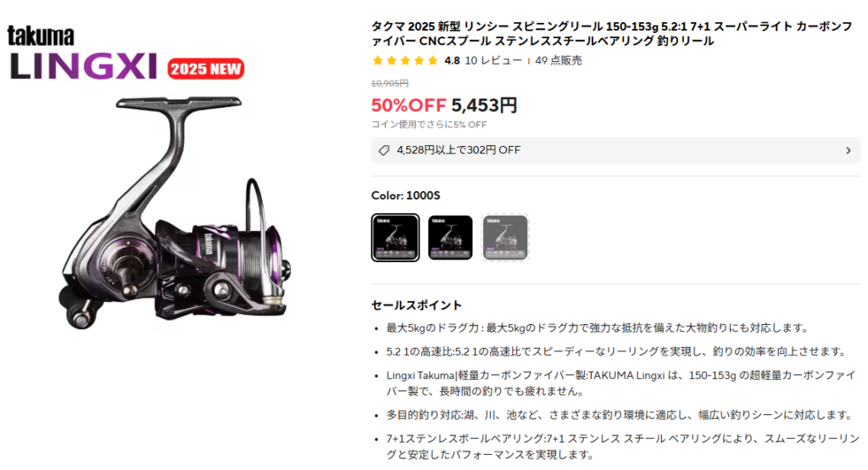Click the red 2025 NEW badge

pos(205,69)
